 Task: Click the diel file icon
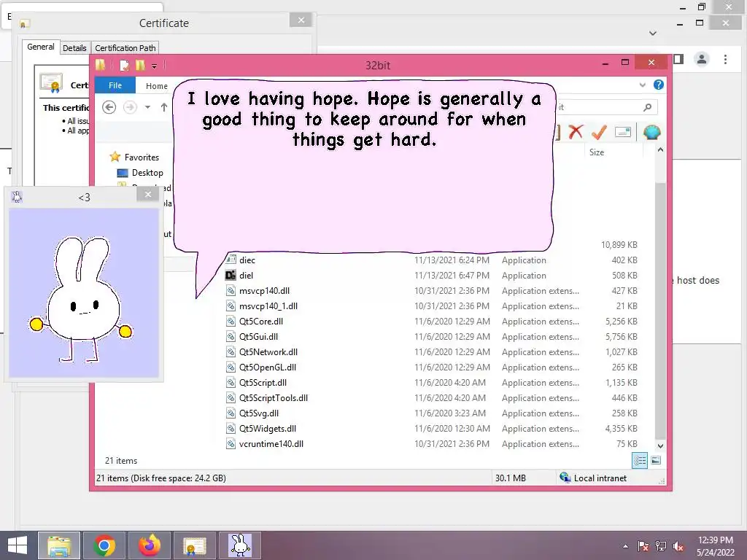(231, 275)
